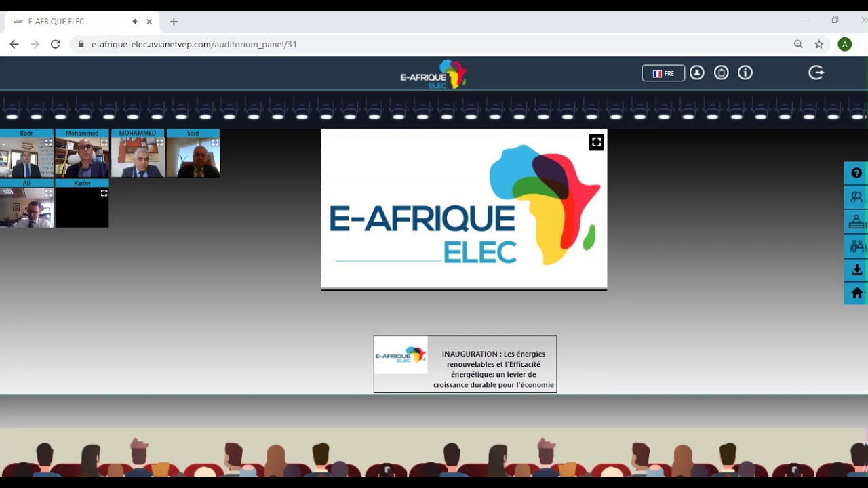Select Said's video thumbnail
868x488 pixels.
click(193, 158)
